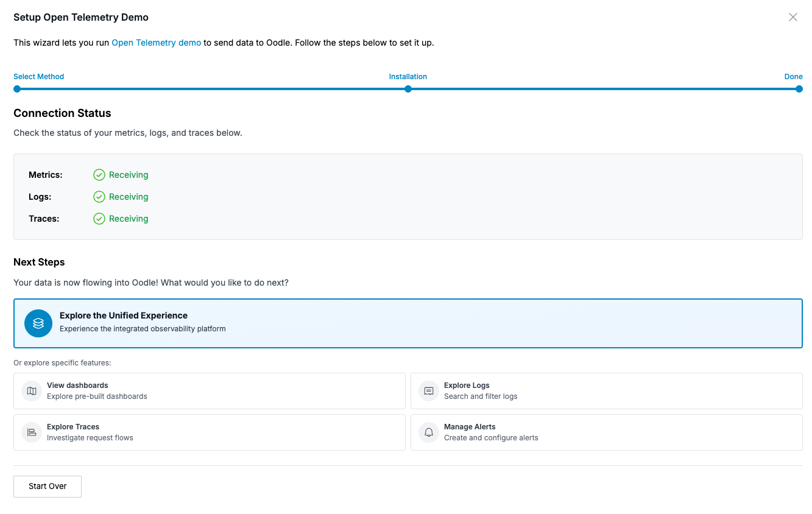Click the green checkmark next to Traces
Viewport: 812px width, 514px height.
[99, 219]
